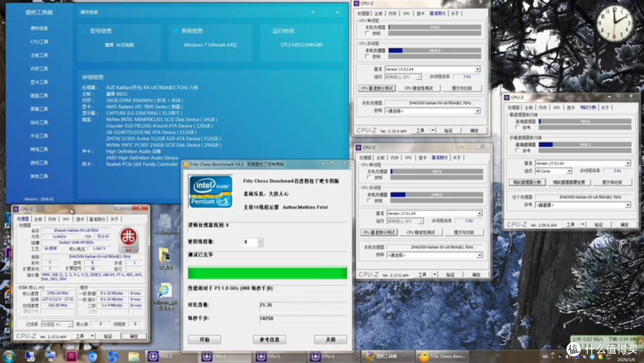Click 开始 button in Fritz Chess Benchmark
Viewport: 644px width, 363px height.
205,340
